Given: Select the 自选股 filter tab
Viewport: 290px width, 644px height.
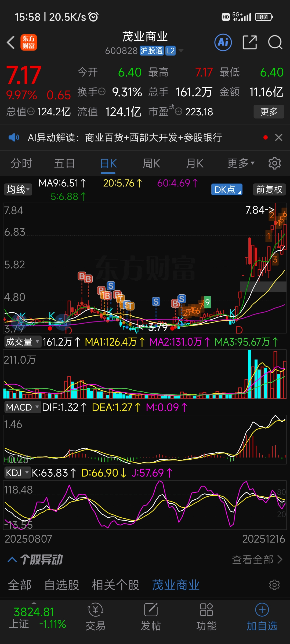Looking at the screenshot, I should 62,585.
